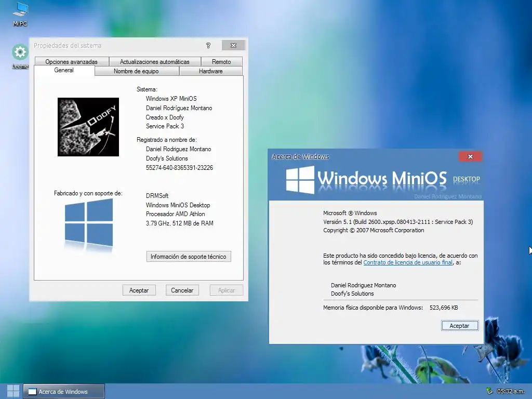Switch to the Hardware tab
Viewport: 532px width, 399px height.
click(211, 71)
